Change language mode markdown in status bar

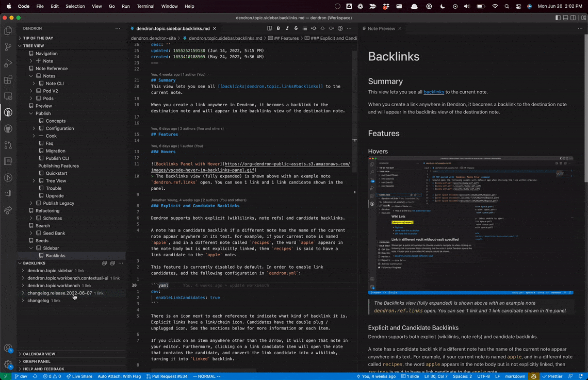coord(515,376)
